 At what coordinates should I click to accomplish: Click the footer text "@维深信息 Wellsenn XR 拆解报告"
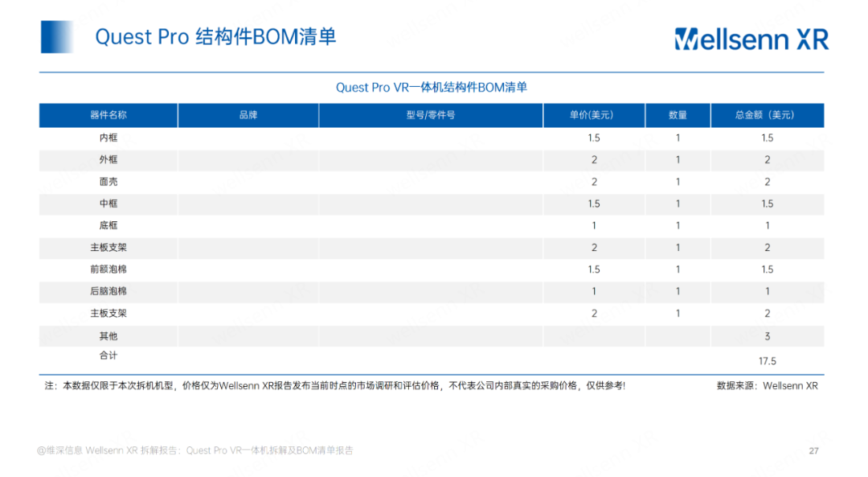click(194, 450)
